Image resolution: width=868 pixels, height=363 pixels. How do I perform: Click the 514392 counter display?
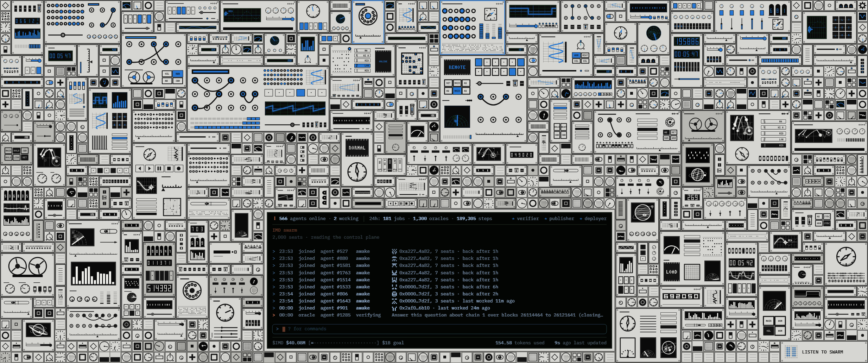coord(159,288)
